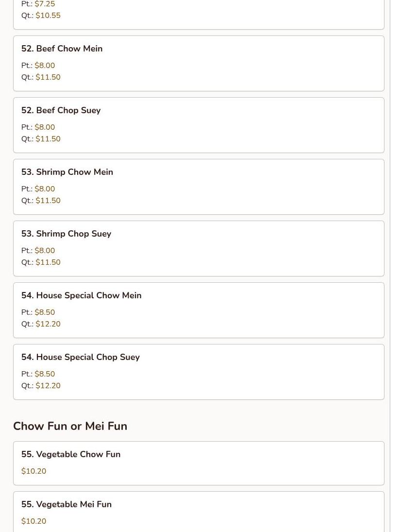Viewport: 400px width, 532px height.
Task: Choose House Special Chow Mein pint price
Action: pos(45,312)
